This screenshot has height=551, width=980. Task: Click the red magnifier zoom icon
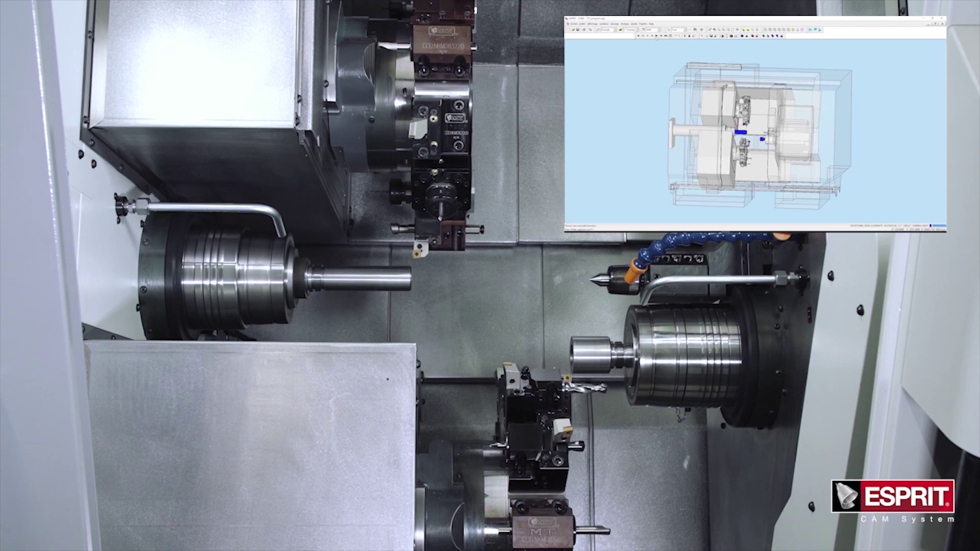[714, 30]
